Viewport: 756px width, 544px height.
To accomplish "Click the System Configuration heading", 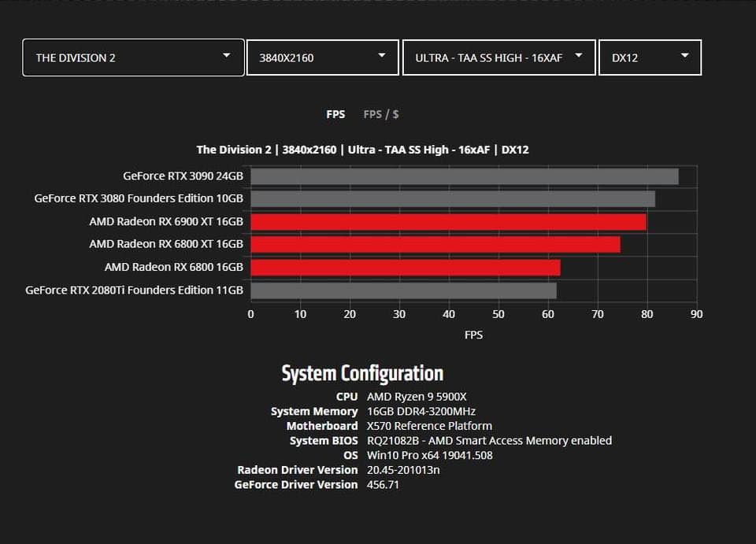I will tap(362, 373).
